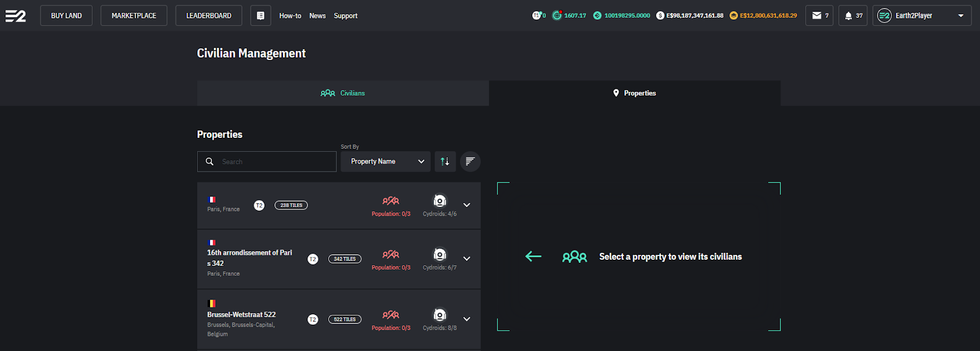Expand the Brussel-Wetstraat 522 property row
Screen dimensions: 980x351
[x=467, y=319]
